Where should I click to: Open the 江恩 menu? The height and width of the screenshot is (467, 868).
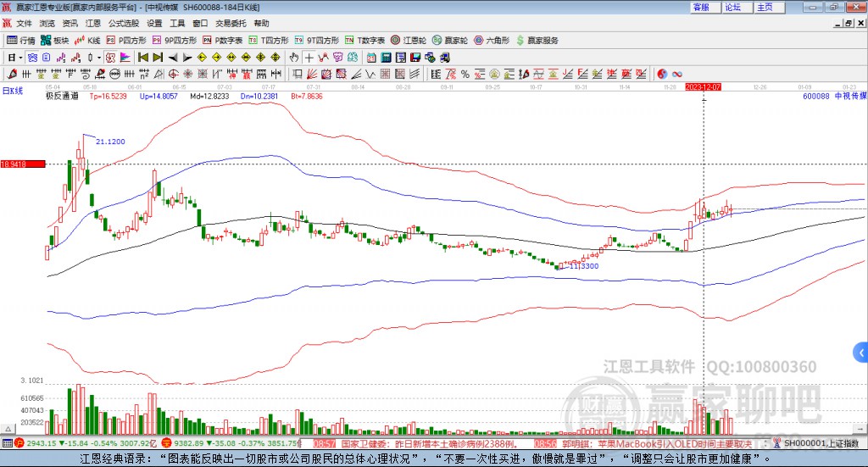pos(93,23)
